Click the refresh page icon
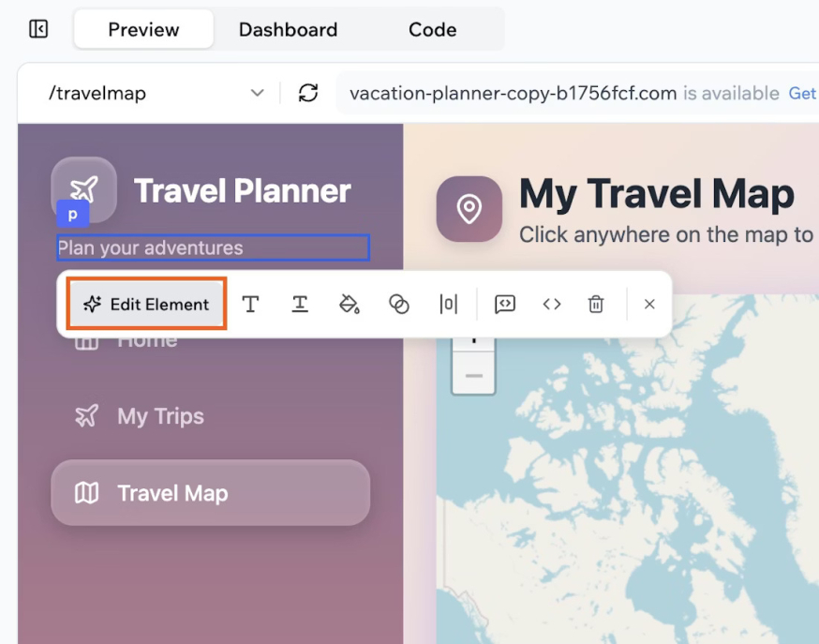Viewport: 819px width, 644px height. [x=307, y=93]
